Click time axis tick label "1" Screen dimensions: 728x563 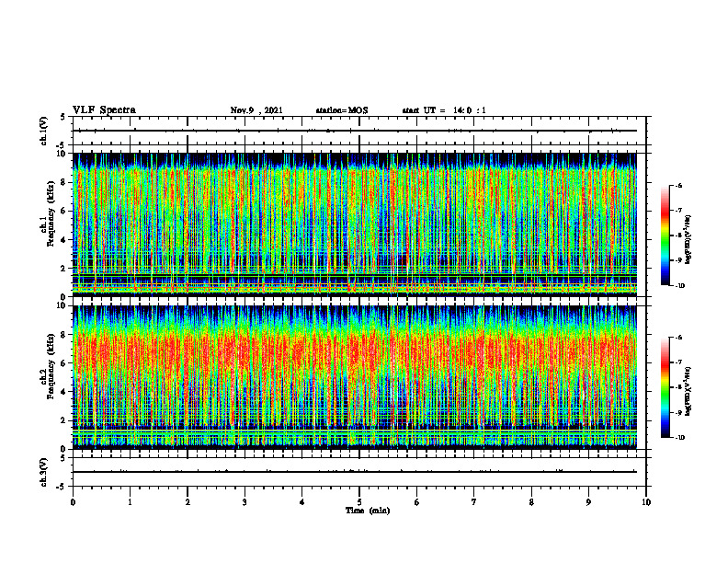pyautogui.click(x=130, y=502)
